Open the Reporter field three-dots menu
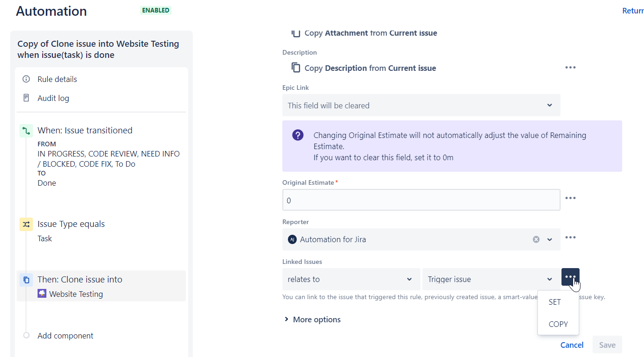 coord(570,238)
